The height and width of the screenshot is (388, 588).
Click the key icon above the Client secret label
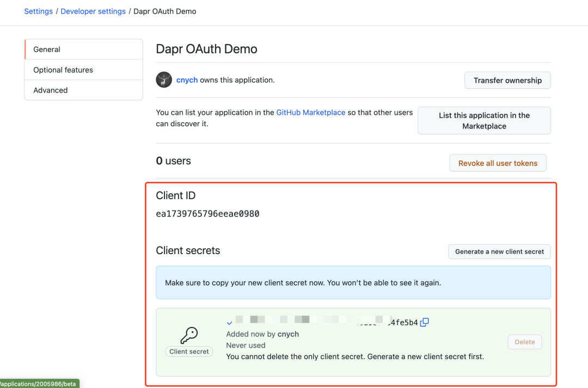coord(189,335)
